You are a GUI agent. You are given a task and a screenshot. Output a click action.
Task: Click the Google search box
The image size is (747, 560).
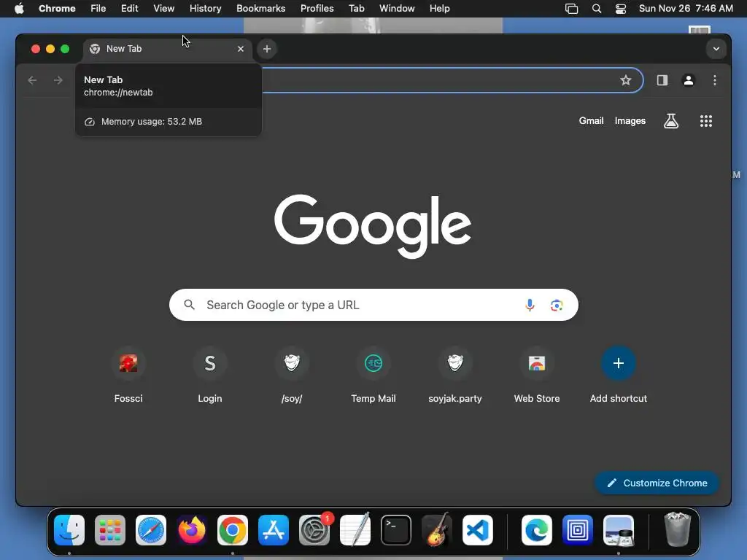(373, 305)
